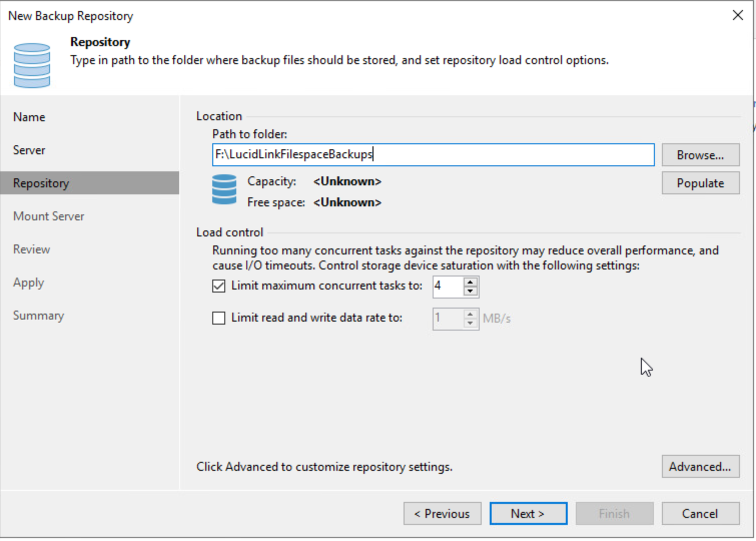
Task: Click the Cancel button
Action: coord(700,513)
